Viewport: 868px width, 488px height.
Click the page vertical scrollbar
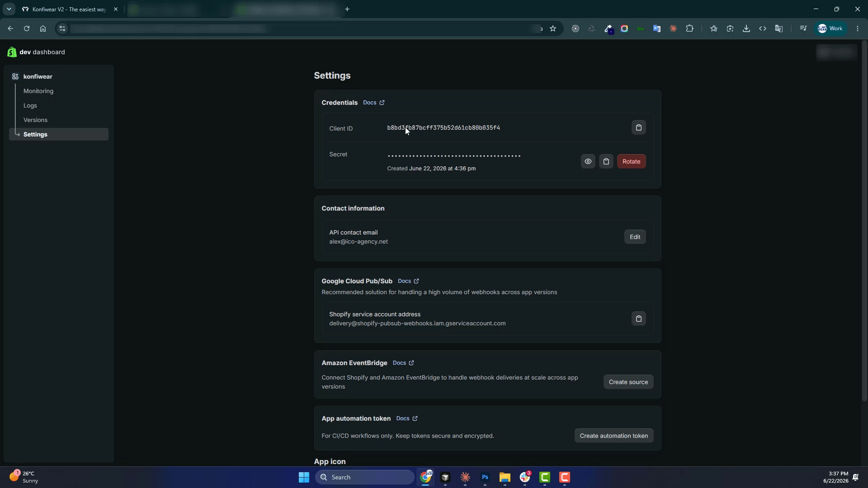click(x=864, y=221)
